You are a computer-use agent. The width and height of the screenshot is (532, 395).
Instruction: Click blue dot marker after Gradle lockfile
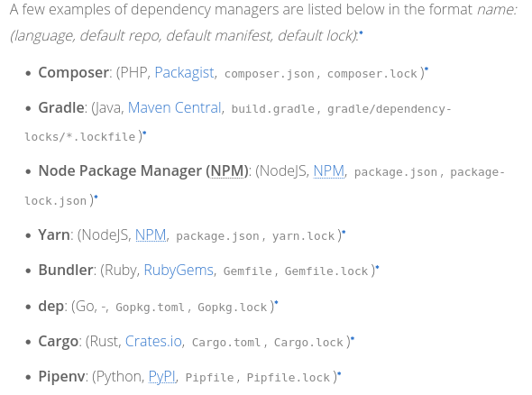(x=144, y=133)
